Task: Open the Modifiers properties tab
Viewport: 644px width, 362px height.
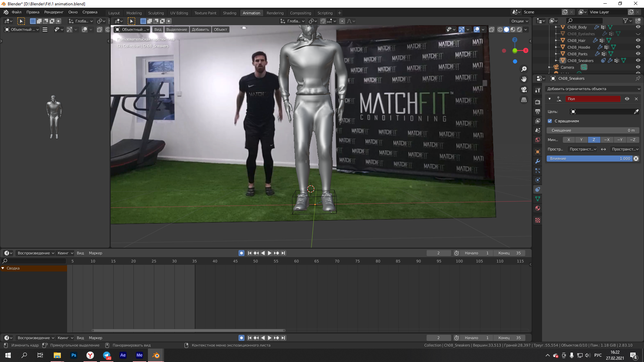Action: point(538,161)
